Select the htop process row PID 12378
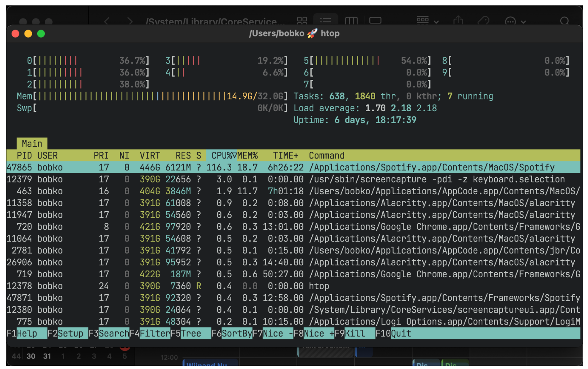Image resolution: width=588 pixels, height=369 pixels. (x=293, y=286)
